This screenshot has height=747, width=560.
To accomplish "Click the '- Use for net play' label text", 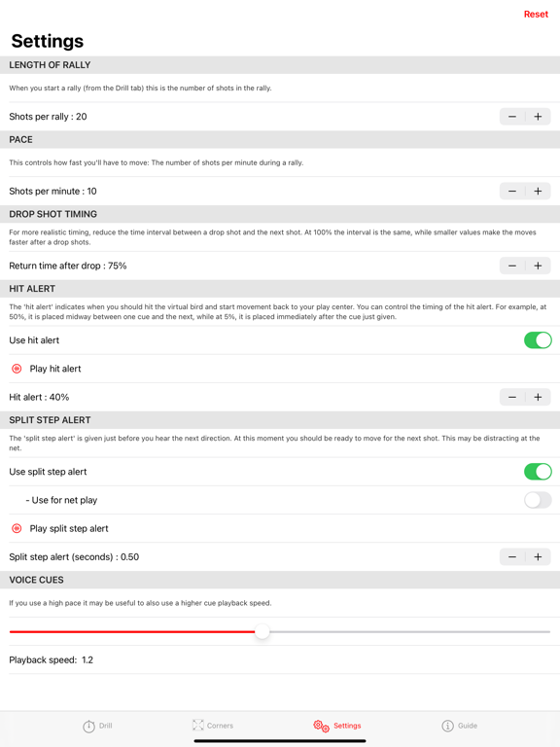I will coord(61,500).
